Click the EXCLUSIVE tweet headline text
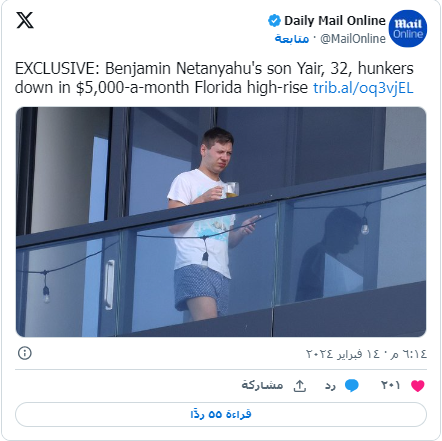This screenshot has height=441, width=442. point(214,78)
